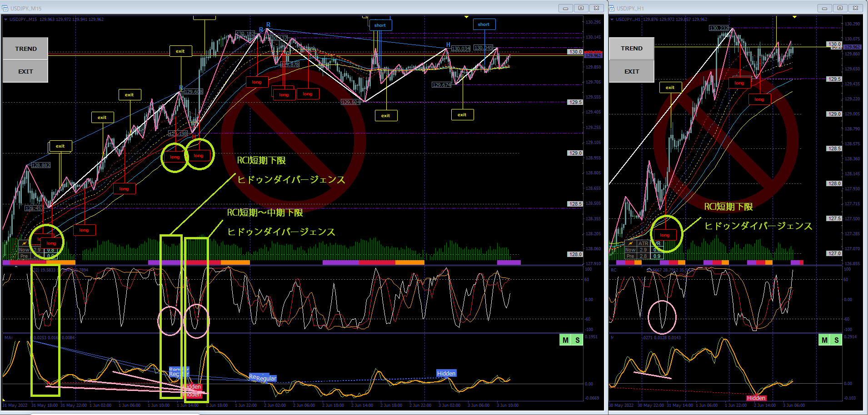Viewport: 868px width, 415px height.
Task: Toggle the M button in the H1 window
Action: tap(824, 340)
